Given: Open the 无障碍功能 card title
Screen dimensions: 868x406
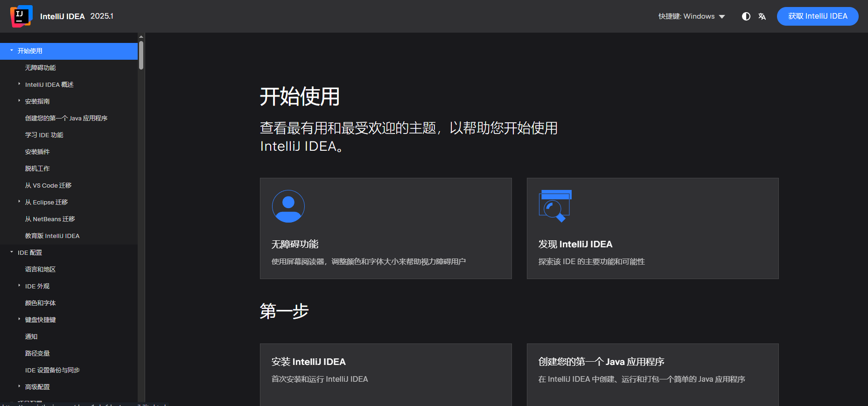Looking at the screenshot, I should tap(295, 244).
